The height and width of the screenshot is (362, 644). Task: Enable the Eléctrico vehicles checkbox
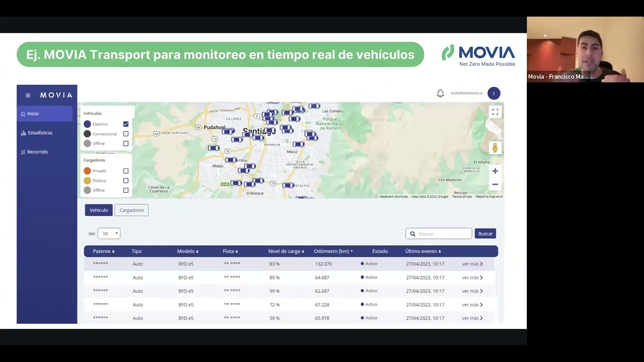[126, 124]
